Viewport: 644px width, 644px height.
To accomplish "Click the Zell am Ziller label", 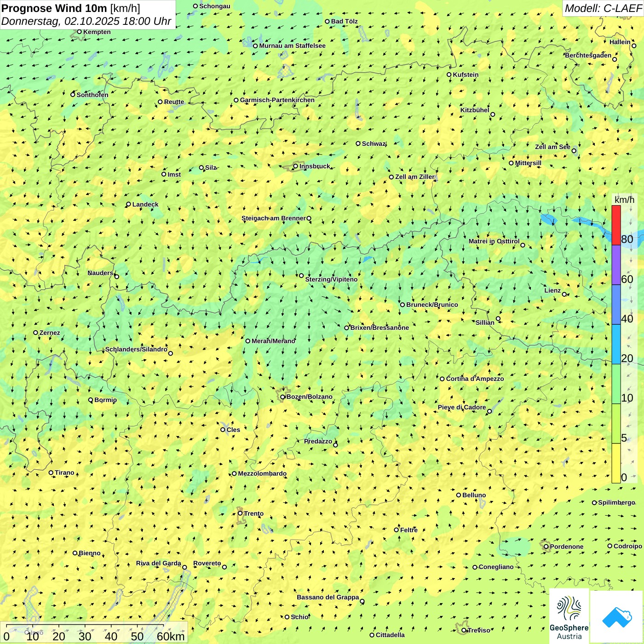I will [x=414, y=177].
